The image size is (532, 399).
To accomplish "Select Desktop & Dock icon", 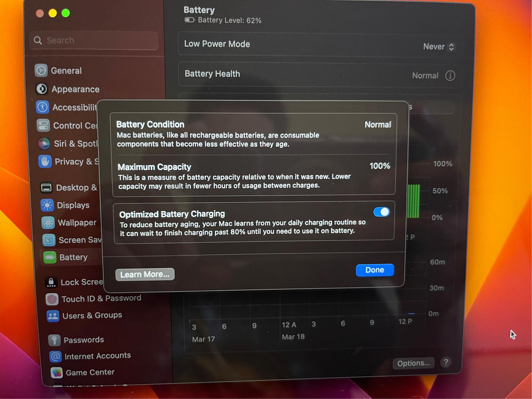I will [x=46, y=188].
